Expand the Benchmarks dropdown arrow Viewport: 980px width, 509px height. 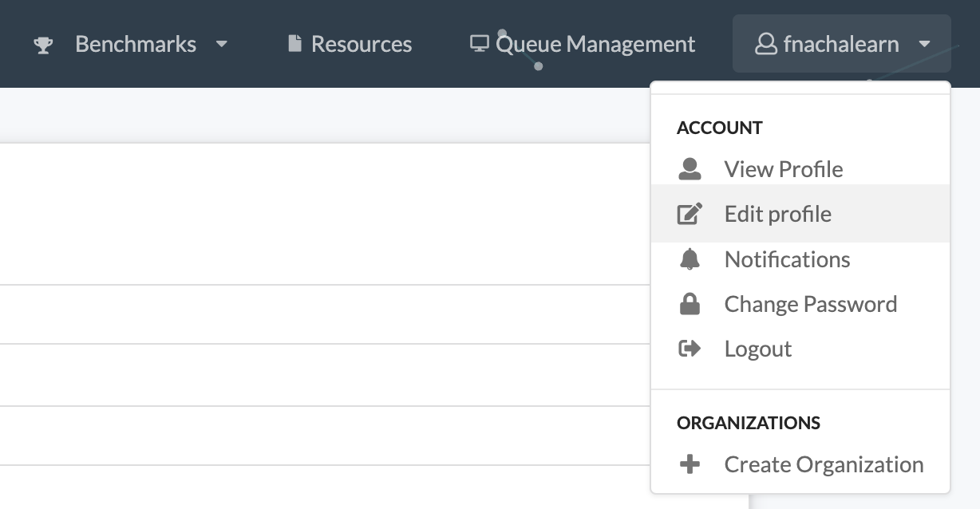(x=222, y=44)
